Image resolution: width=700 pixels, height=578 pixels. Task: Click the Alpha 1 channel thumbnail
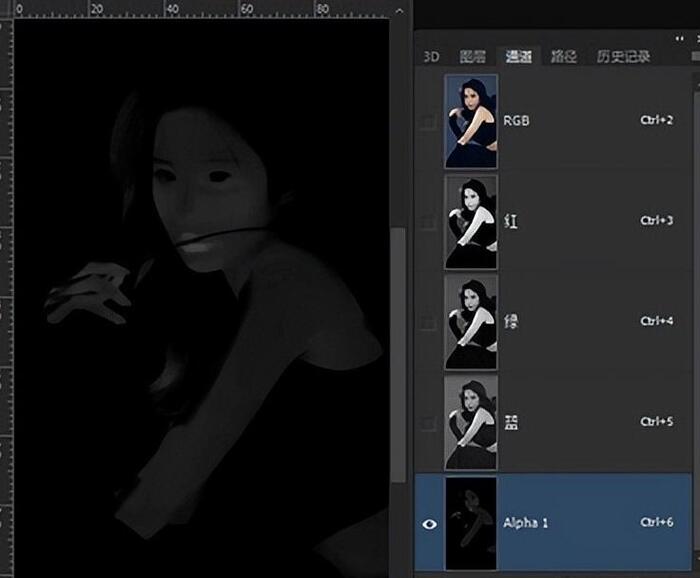click(471, 523)
